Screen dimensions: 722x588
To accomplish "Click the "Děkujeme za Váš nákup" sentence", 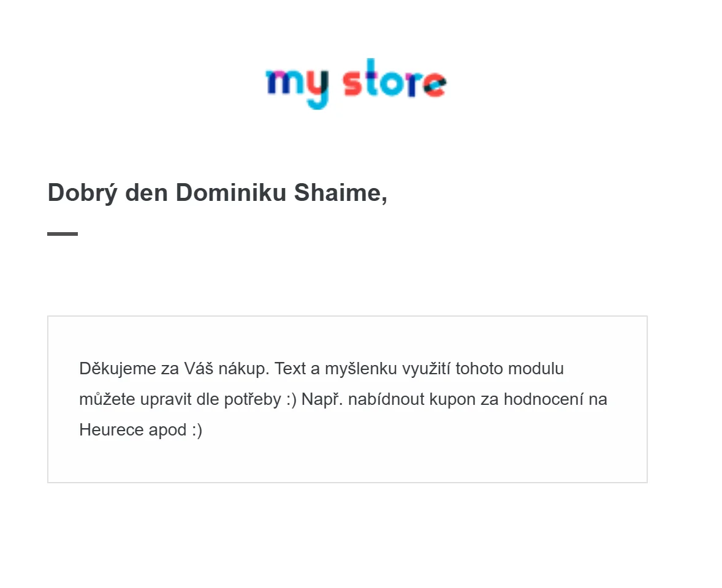I will (x=175, y=369).
